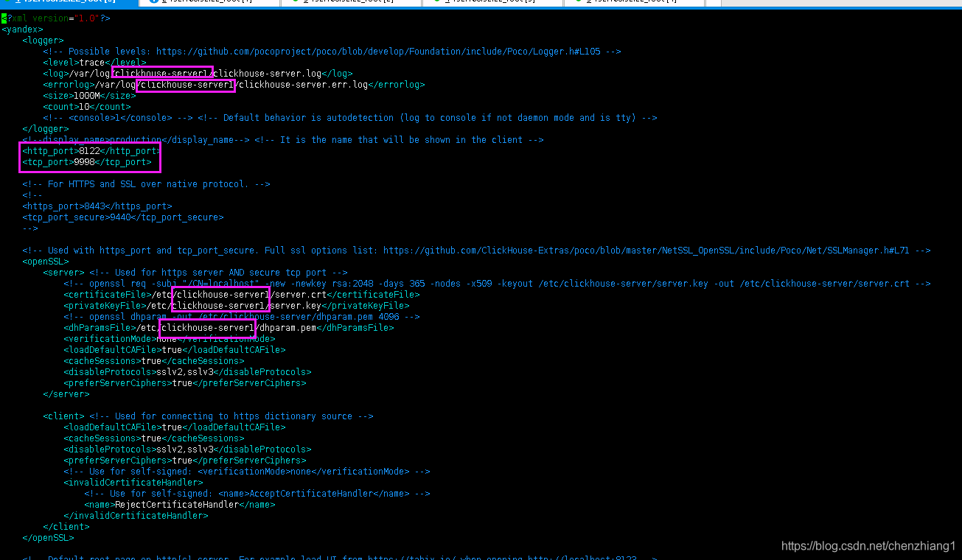Click the closing </openSSL> tag
This screenshot has width=962, height=560.
click(48, 538)
